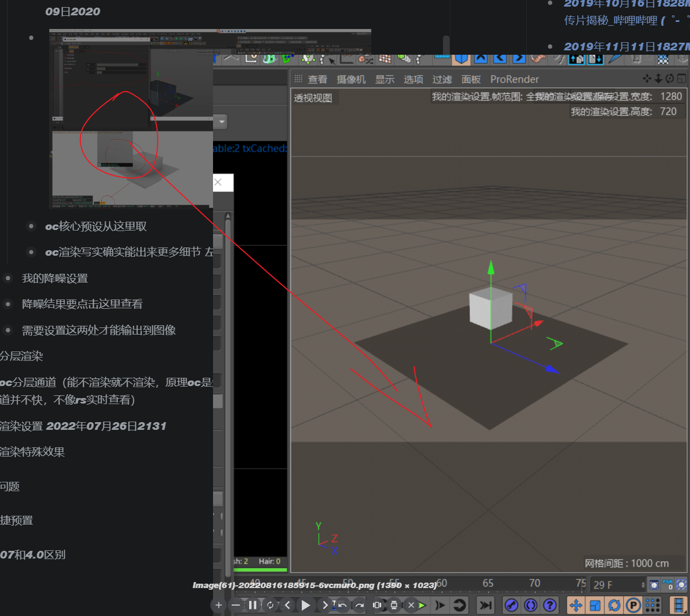Toggle the maximize viewport icon
This screenshot has height=616, width=690.
[681, 79]
